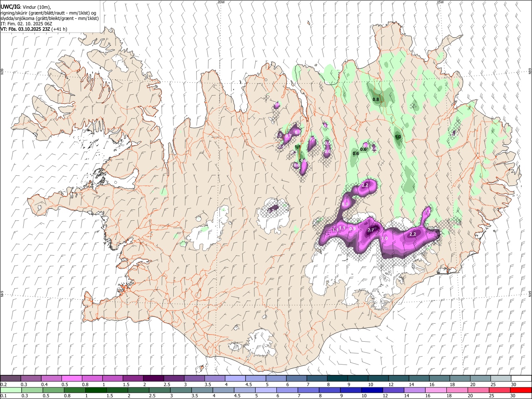Pick top-row swatch between 6 and 7
532x399 pixels.
click(x=296, y=379)
